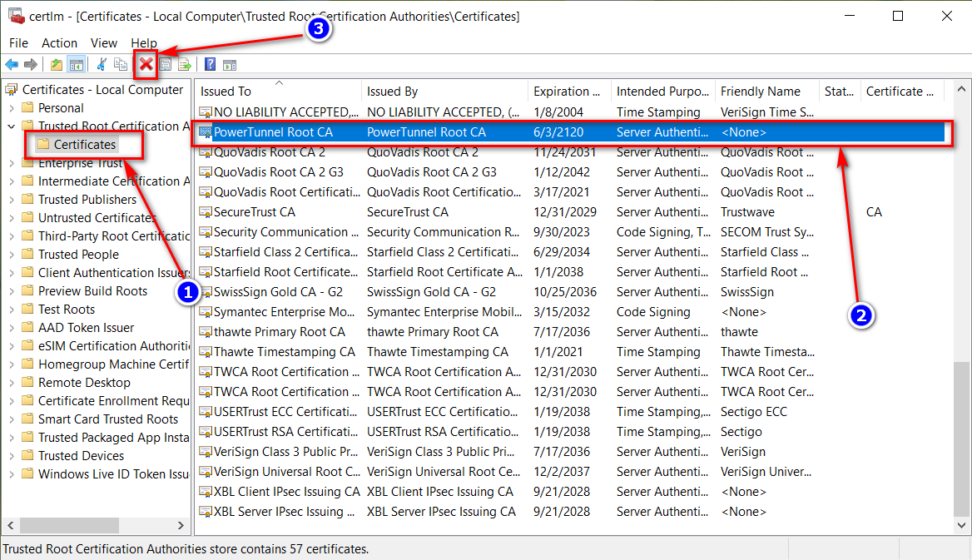Click 'Sectigo ECC' friendly name cell
This screenshot has width=972, height=560.
point(754,412)
